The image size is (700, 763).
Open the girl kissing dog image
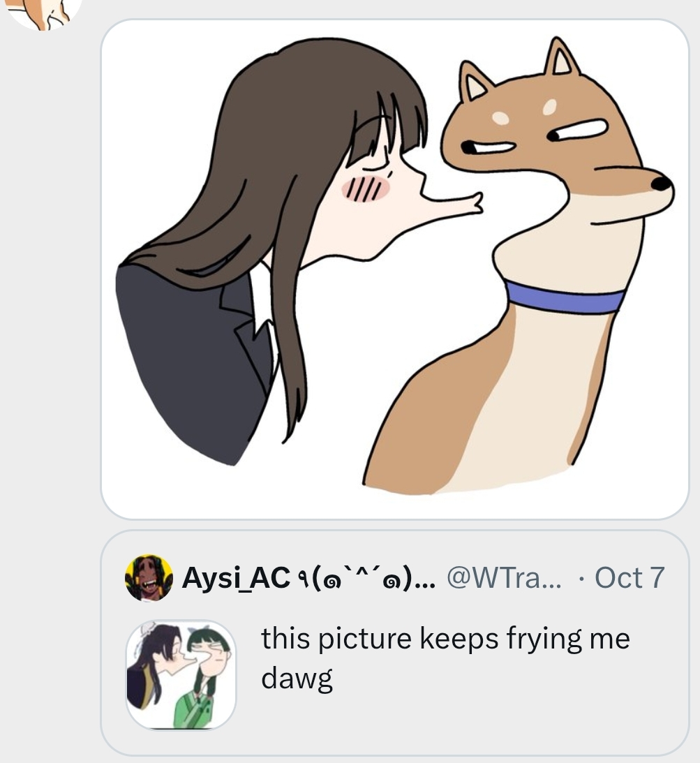coord(395,269)
